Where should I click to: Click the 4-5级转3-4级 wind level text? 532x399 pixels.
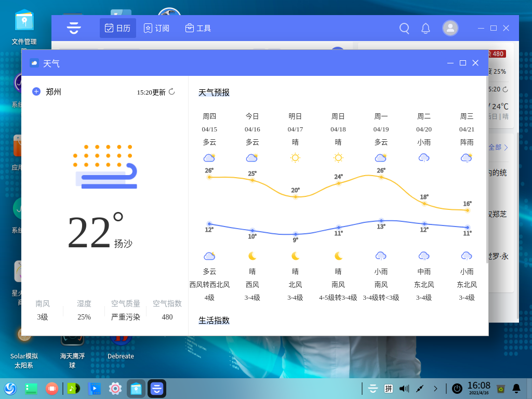click(x=338, y=298)
